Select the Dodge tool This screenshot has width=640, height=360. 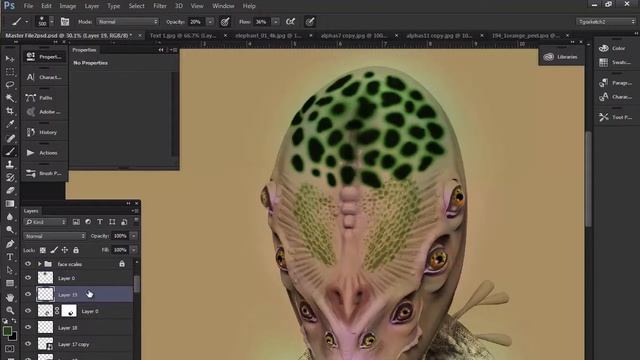pyautogui.click(x=10, y=230)
